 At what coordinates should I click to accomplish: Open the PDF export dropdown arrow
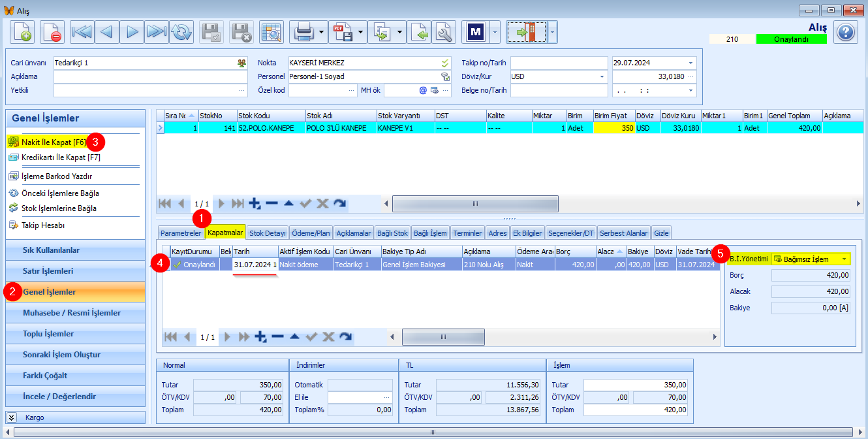pos(360,31)
